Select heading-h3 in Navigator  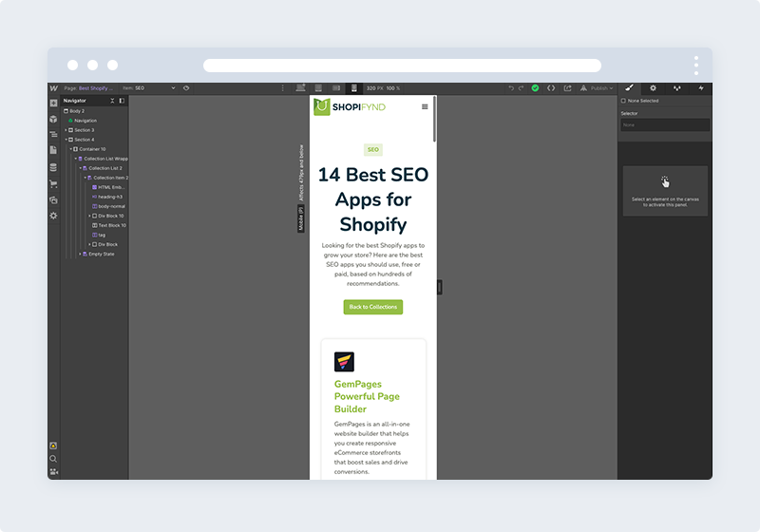[107, 197]
